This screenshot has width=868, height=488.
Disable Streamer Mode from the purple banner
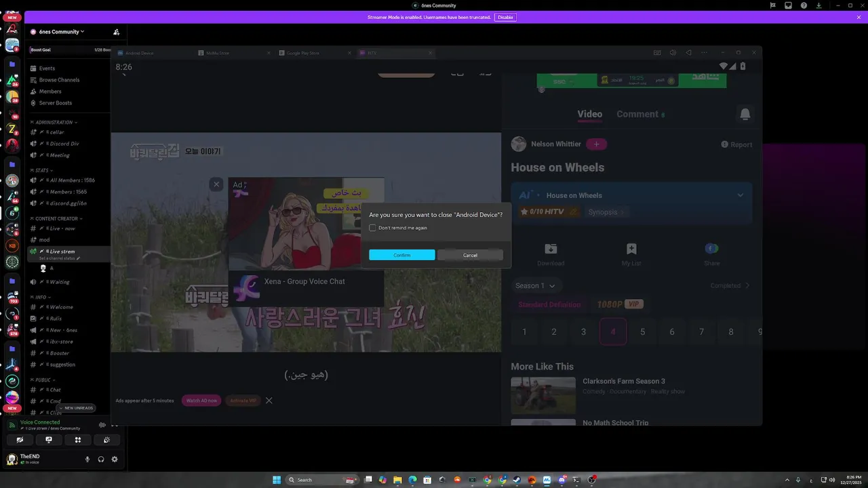[x=505, y=17]
